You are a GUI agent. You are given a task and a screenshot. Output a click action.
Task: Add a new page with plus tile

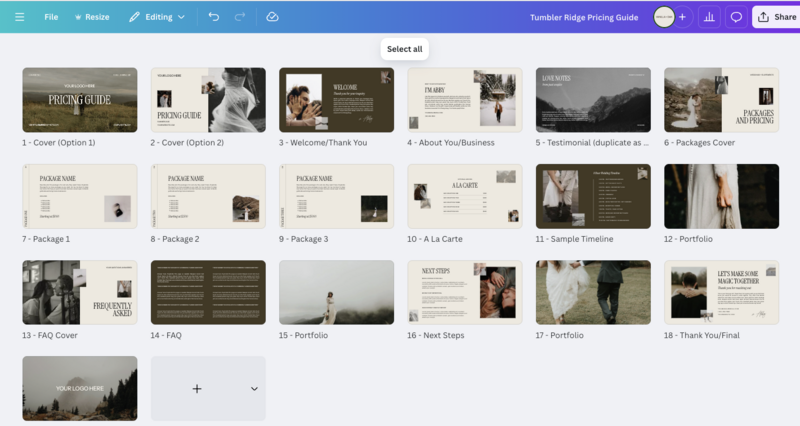(x=196, y=388)
